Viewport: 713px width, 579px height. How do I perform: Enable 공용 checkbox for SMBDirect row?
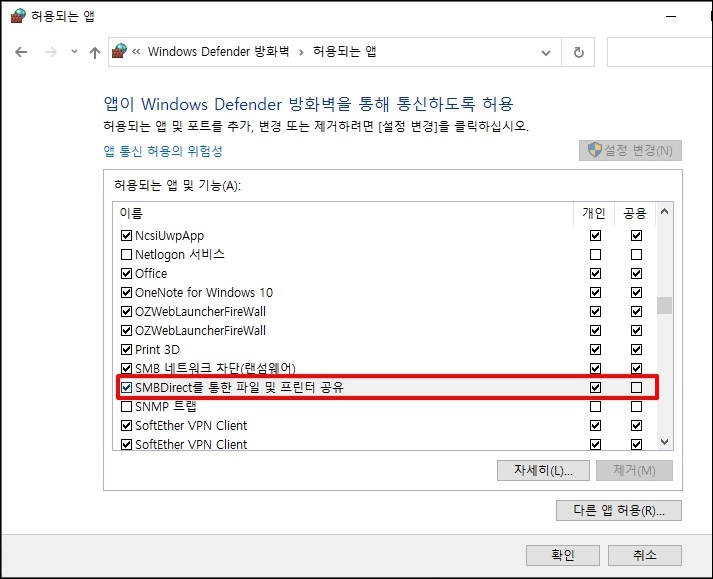click(636, 388)
